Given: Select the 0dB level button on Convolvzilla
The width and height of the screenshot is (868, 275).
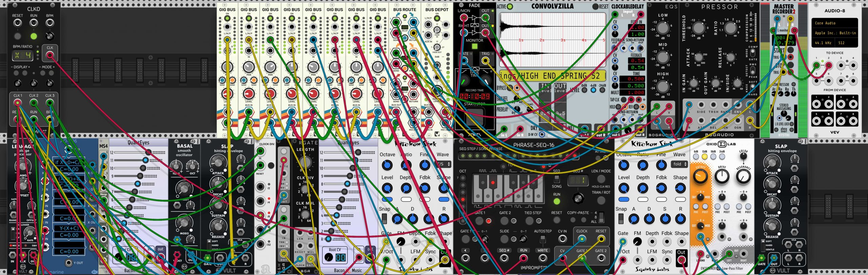Looking at the screenshot, I should point(584,90).
